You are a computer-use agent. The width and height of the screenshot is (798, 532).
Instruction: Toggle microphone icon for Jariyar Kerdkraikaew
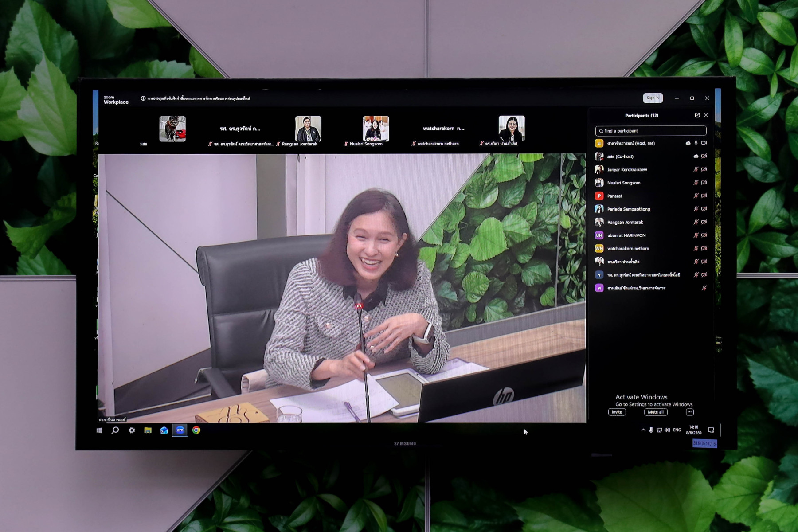696,169
